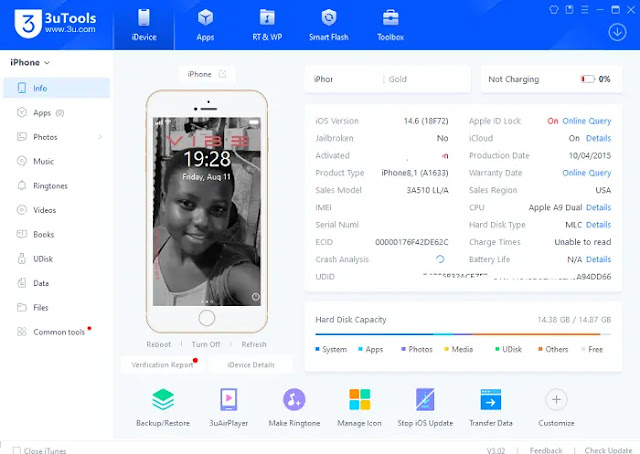
Task: Open the Toolbox section
Action: 391,25
